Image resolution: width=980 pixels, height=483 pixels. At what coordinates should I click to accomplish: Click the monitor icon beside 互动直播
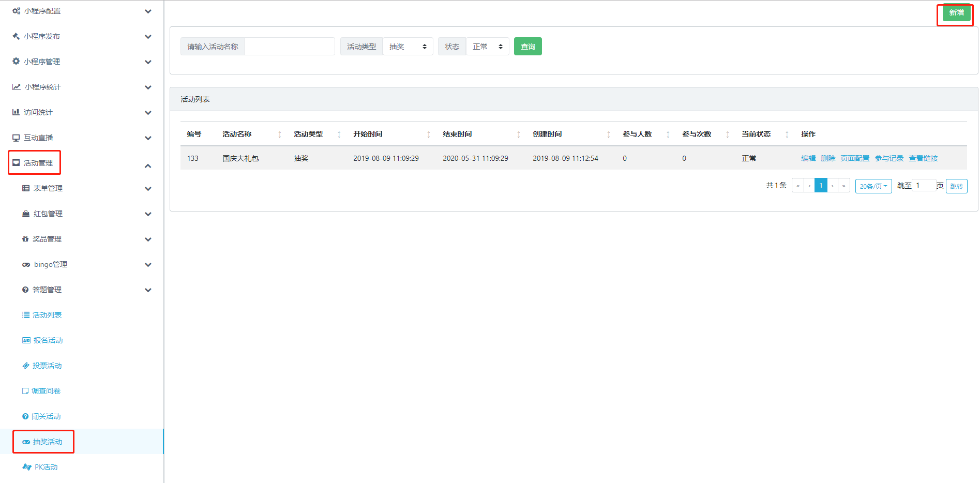(16, 138)
